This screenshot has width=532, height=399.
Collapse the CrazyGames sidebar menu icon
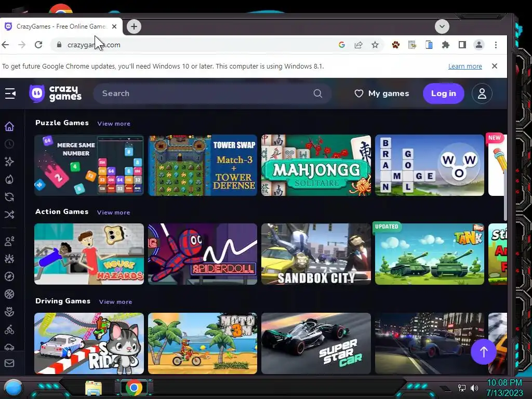point(10,94)
